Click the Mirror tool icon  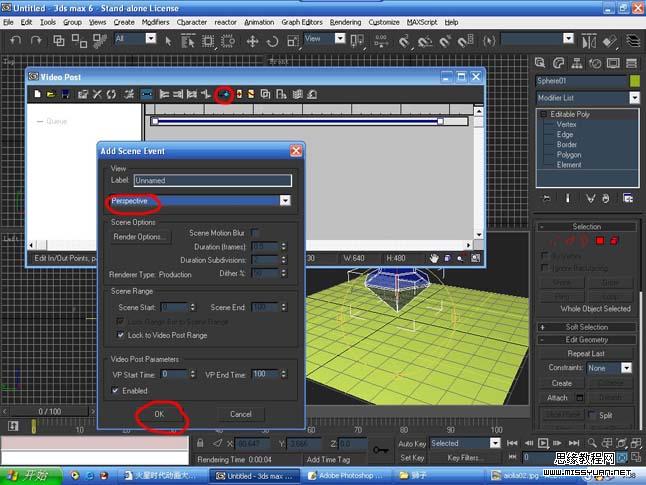click(589, 41)
